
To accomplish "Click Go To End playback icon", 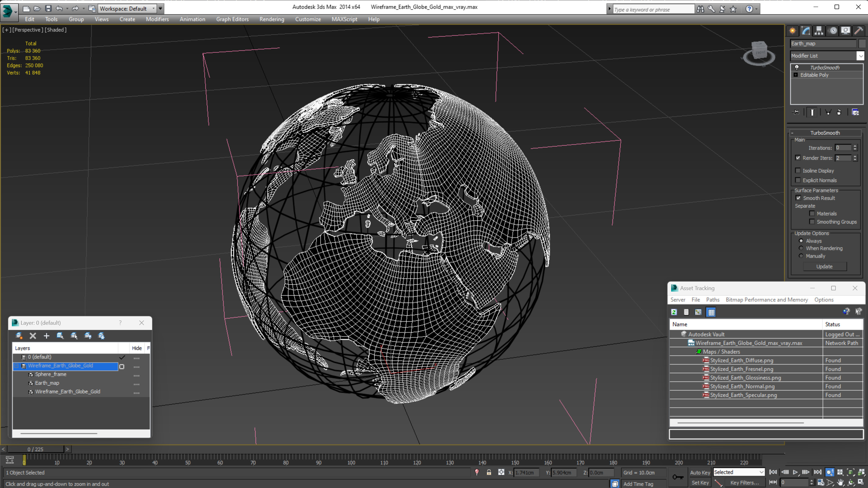I will pos(818,472).
